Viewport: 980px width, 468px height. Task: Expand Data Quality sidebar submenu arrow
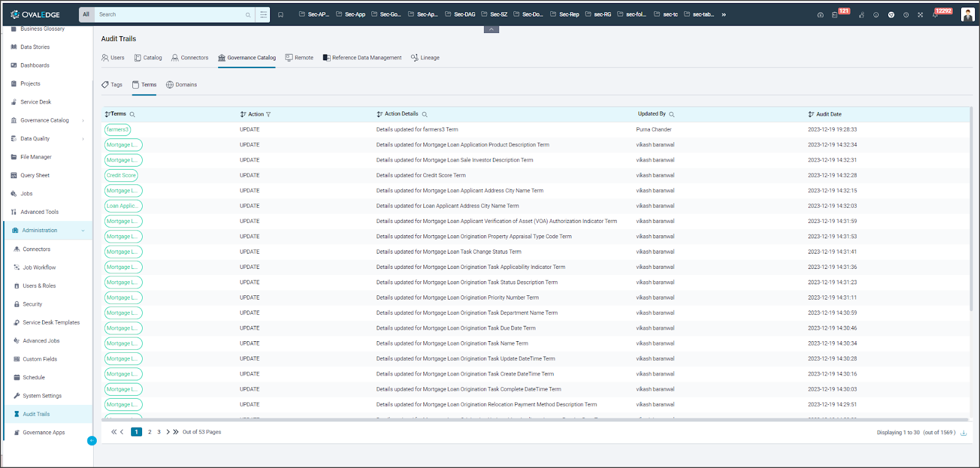[x=83, y=139]
